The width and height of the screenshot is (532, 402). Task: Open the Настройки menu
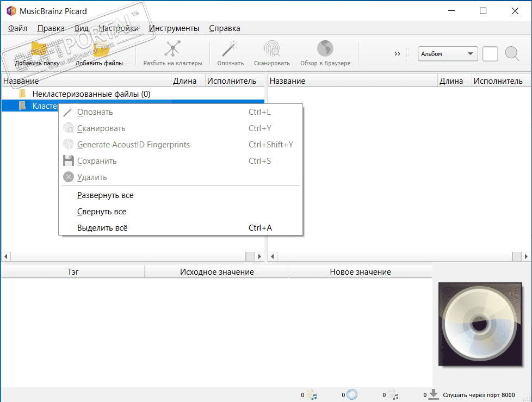tap(119, 28)
